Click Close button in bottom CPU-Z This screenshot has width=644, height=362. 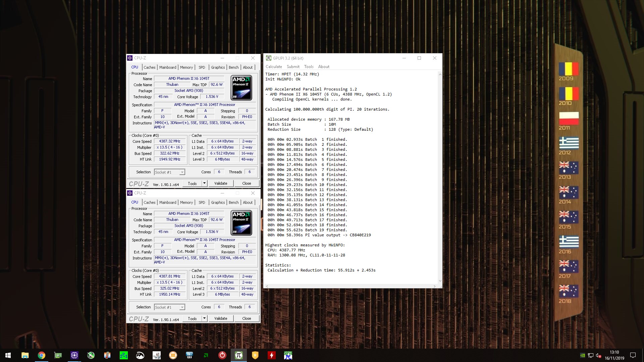pyautogui.click(x=247, y=318)
